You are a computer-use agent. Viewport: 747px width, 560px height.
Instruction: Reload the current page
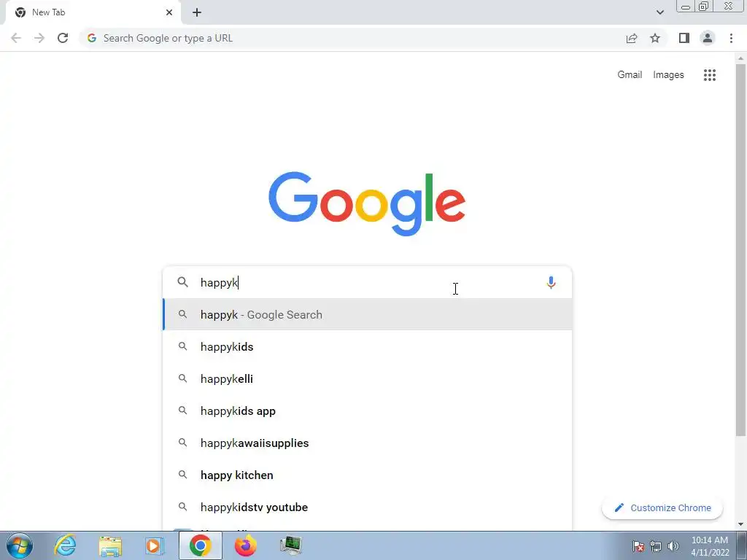pos(63,38)
